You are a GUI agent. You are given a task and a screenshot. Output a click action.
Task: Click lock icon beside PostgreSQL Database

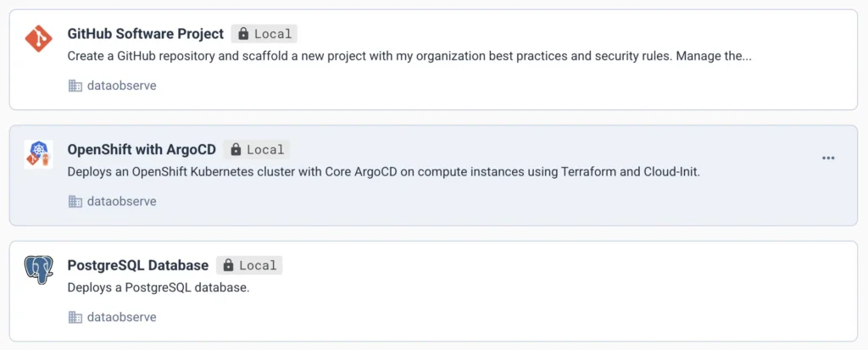(229, 265)
